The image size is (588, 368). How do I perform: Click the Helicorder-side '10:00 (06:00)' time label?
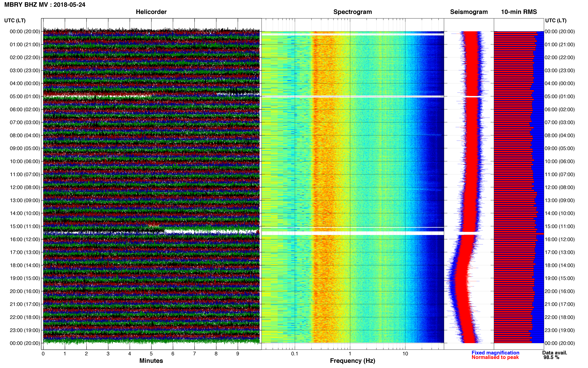[25, 161]
